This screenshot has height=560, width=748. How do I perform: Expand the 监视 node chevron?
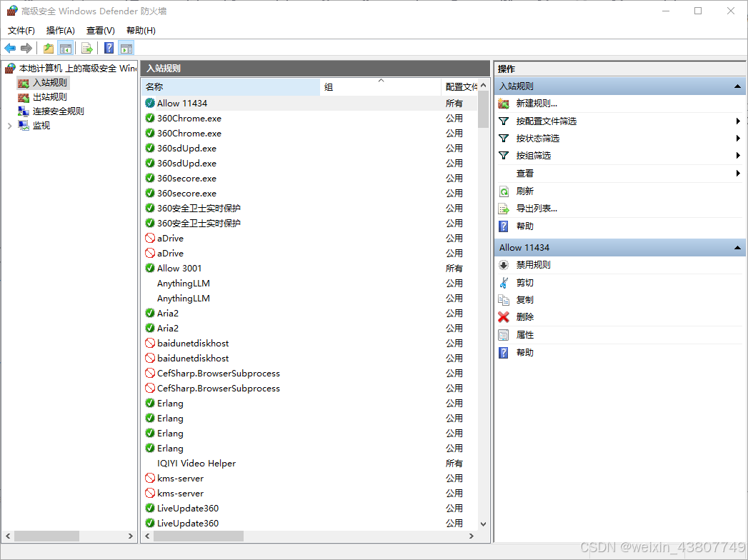pyautogui.click(x=9, y=126)
